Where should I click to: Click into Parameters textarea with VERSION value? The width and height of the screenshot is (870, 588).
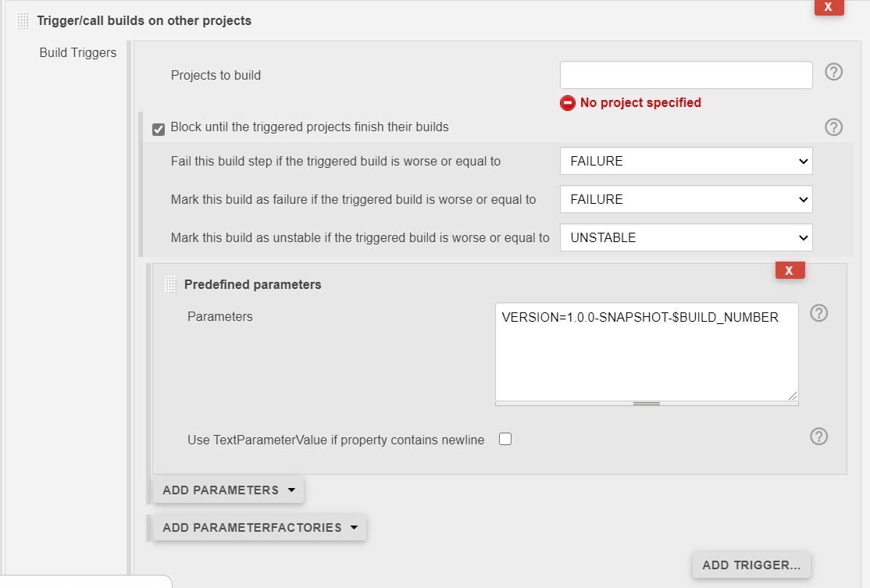(647, 351)
